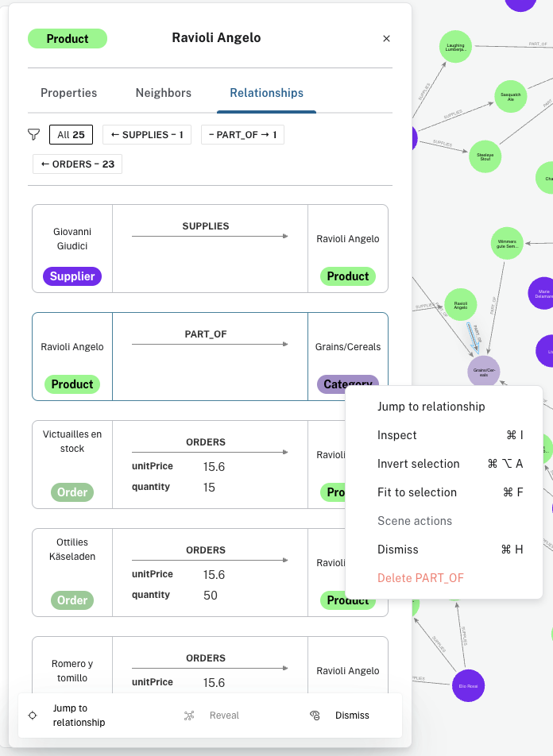553x756 pixels.
Task: Click Giovanni Giudici name text
Action: click(72, 239)
